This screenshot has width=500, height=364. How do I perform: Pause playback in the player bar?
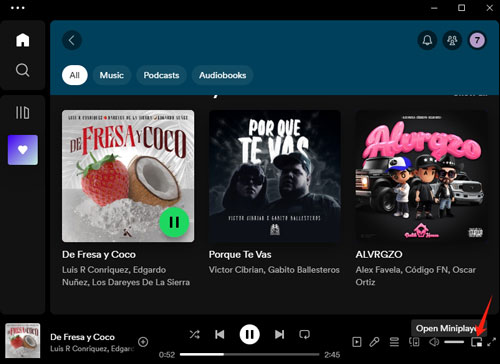pyautogui.click(x=249, y=334)
